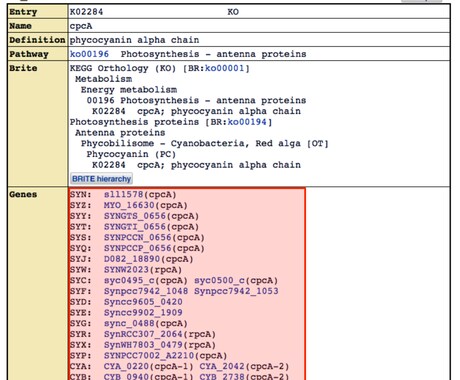
Task: Open the SYNPCCN_0656 gene link
Action: pyautogui.click(x=138, y=237)
